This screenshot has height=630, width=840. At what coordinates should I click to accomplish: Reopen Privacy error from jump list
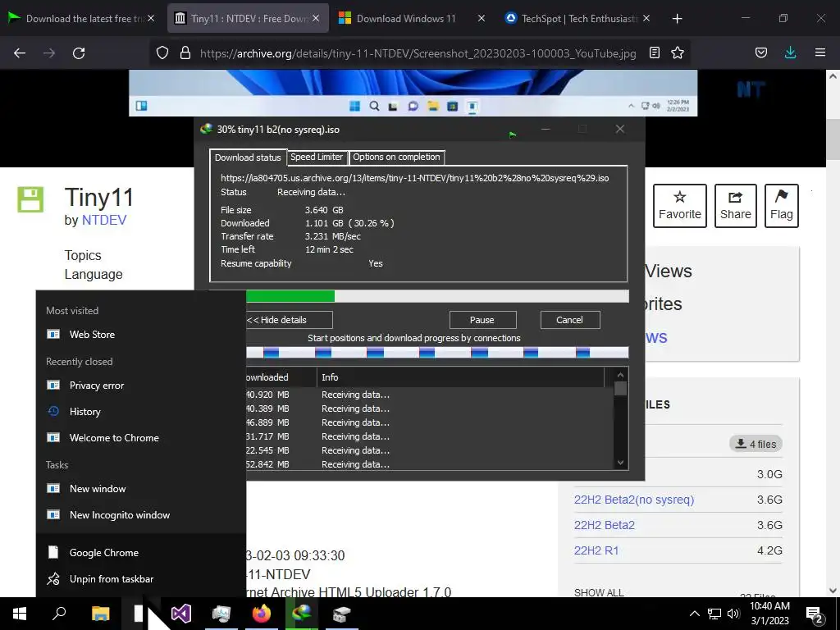click(141, 386)
